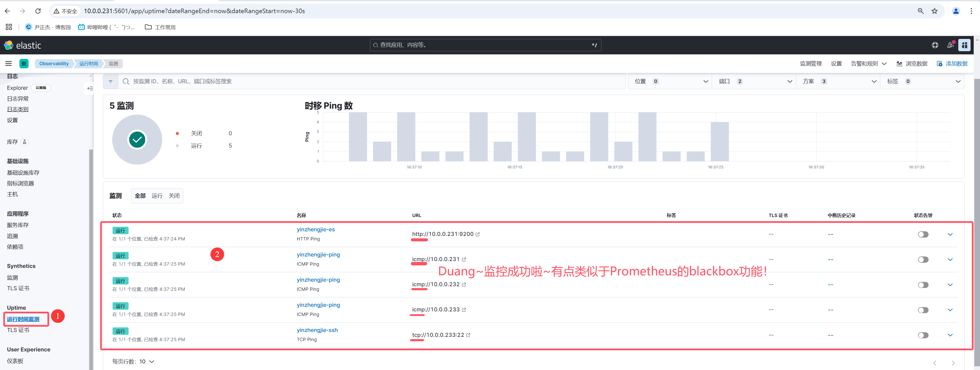Image resolution: width=980 pixels, height=370 pixels.
Task: Toggle status alert for yinzhengjie-ssh
Action: (923, 335)
